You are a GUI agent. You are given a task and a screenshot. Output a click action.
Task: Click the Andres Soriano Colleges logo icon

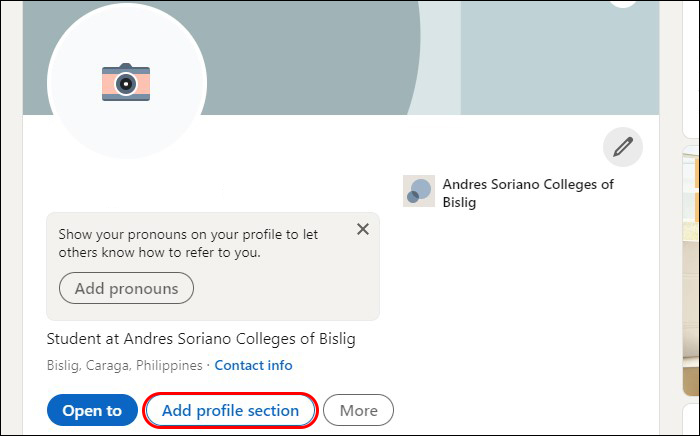coord(419,191)
